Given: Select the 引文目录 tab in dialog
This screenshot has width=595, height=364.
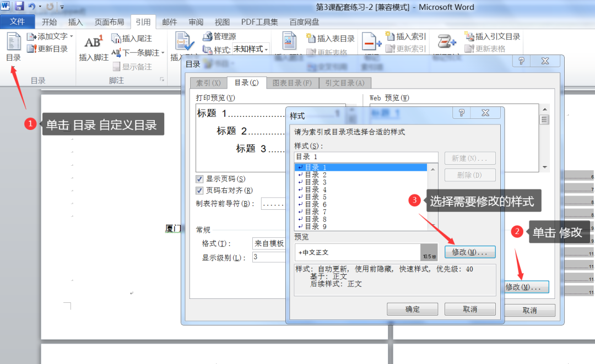Looking at the screenshot, I should (x=344, y=83).
